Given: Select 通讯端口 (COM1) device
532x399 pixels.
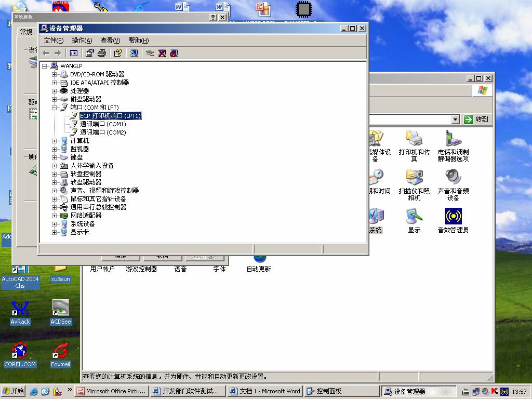Looking at the screenshot, I should point(103,124).
